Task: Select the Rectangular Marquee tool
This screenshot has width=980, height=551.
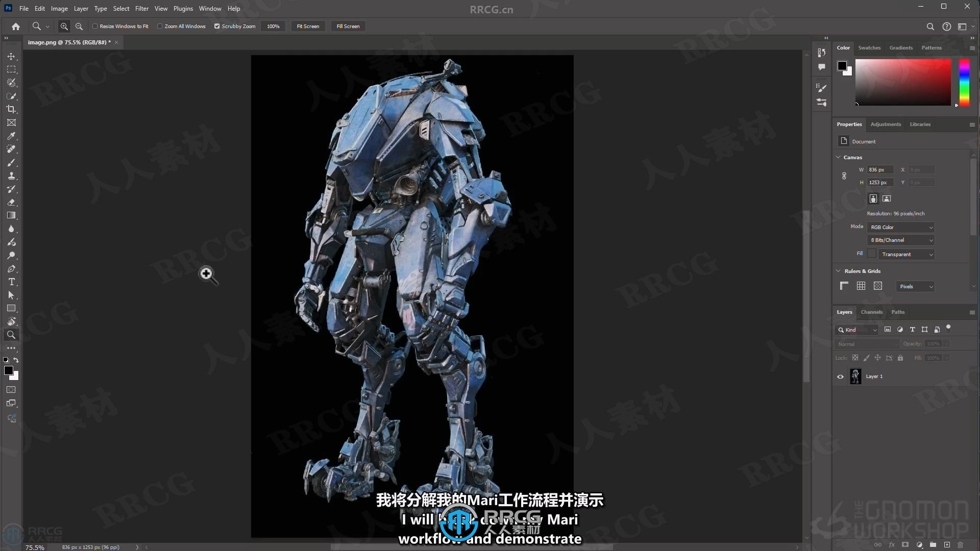Action: point(11,69)
